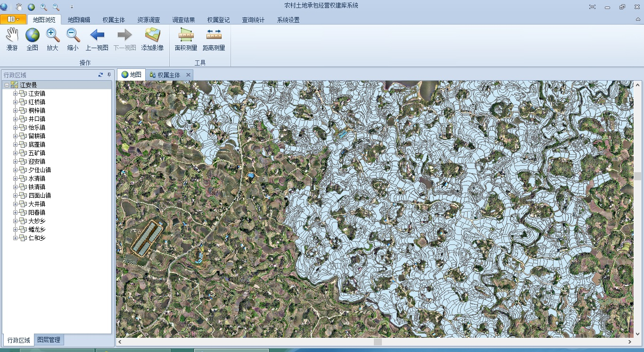Screen dimensions: 644x352
Task: Open the 添加影像 add imagery tool
Action: point(152,39)
